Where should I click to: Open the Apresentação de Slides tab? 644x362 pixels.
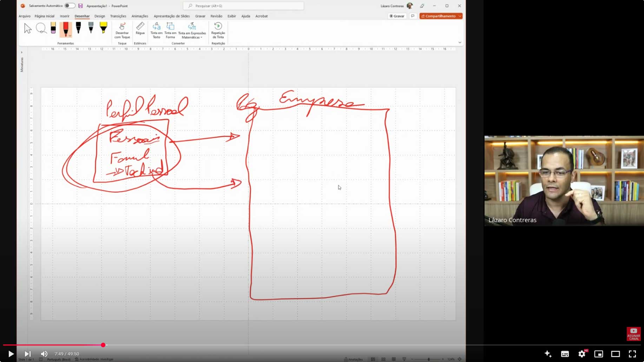pos(172,16)
